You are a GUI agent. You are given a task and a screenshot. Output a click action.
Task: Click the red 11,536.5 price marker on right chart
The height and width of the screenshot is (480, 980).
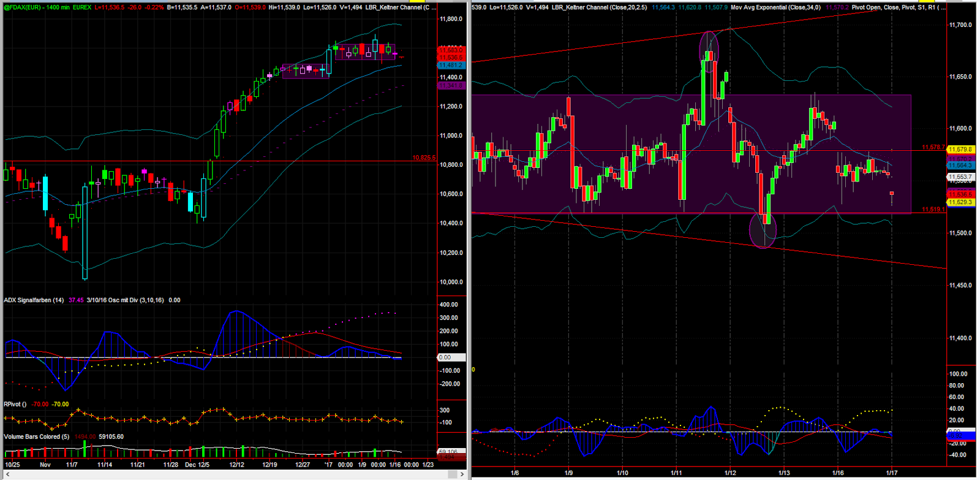point(960,194)
